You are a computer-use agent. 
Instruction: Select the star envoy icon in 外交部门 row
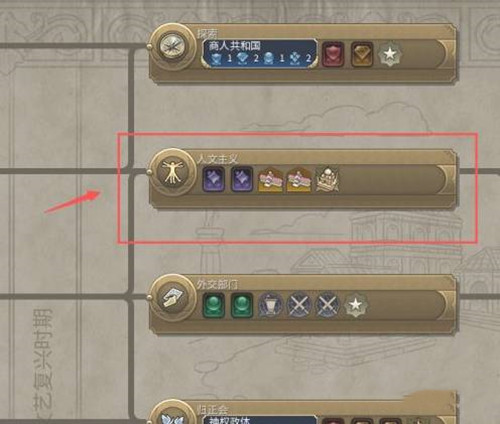(356, 305)
